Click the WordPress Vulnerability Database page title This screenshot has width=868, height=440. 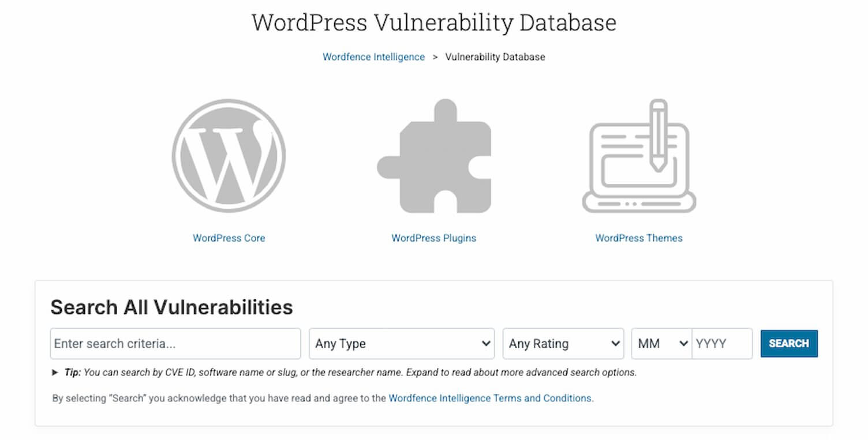tap(434, 22)
